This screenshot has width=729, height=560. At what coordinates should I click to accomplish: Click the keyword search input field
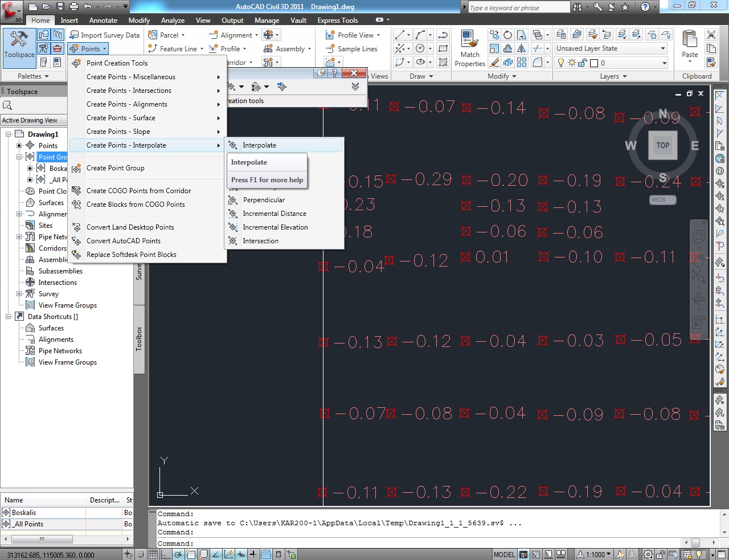point(518,7)
